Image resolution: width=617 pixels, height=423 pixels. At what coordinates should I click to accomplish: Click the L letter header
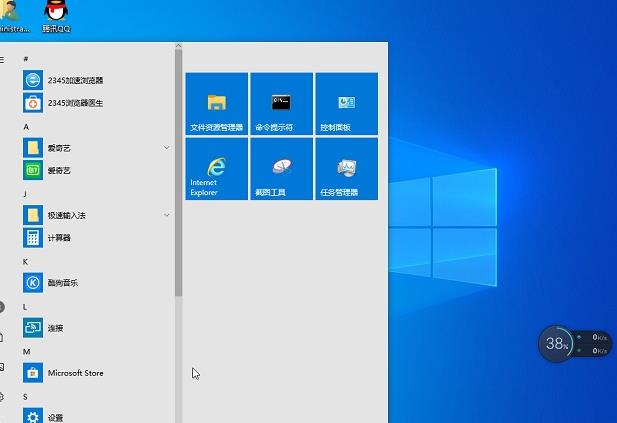(x=25, y=307)
